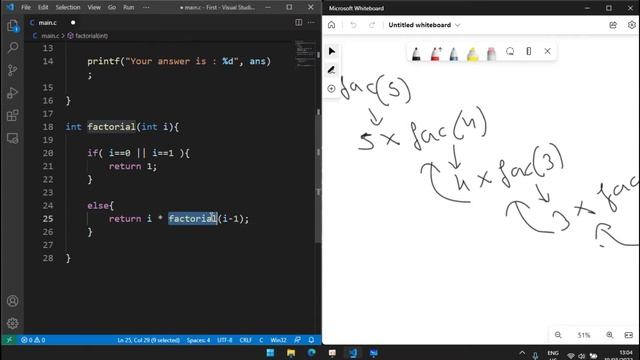
Task: Click factorial(int) in the breadcrumb
Action: tap(91, 36)
